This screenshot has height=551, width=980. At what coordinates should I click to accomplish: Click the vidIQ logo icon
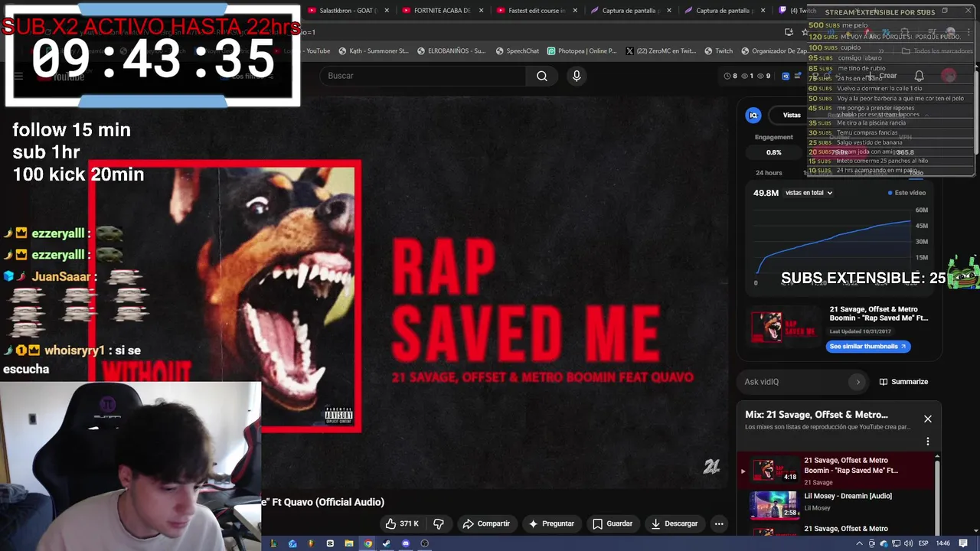point(753,115)
